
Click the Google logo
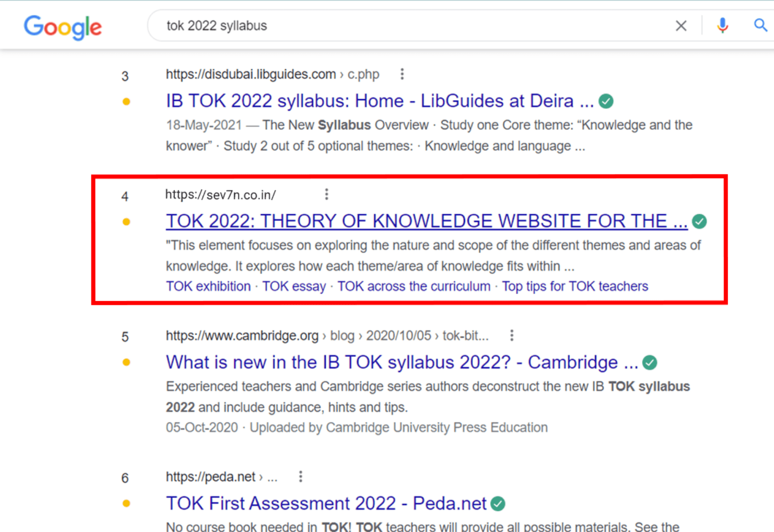tap(63, 27)
